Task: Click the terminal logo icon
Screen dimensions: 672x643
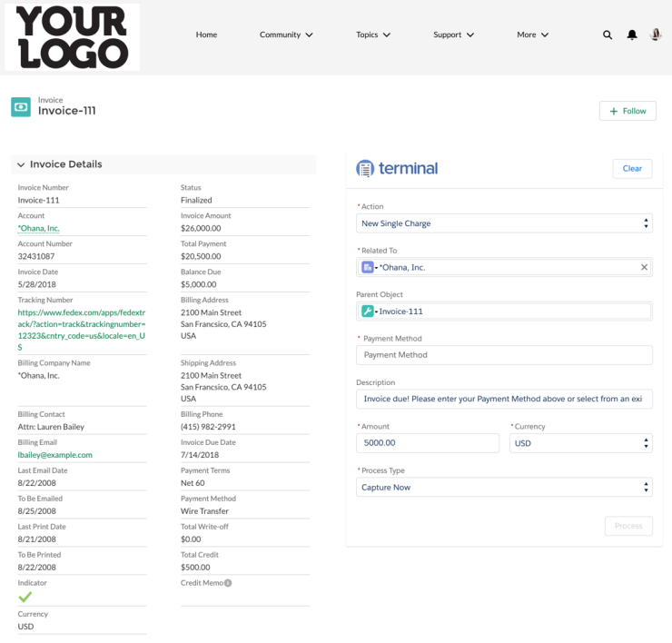Action: [365, 168]
